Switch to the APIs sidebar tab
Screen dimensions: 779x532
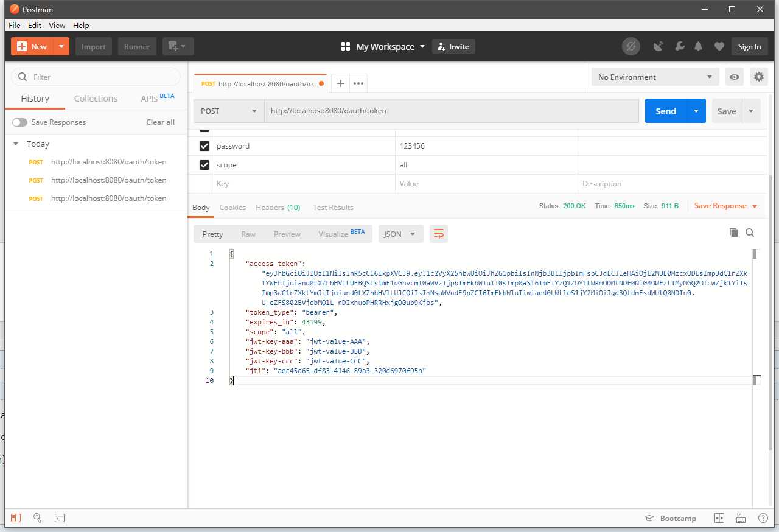point(158,98)
